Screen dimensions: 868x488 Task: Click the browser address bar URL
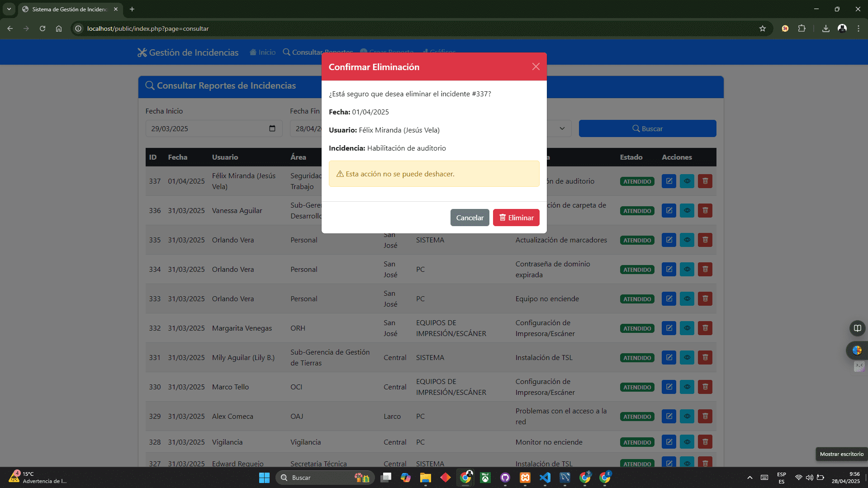click(x=147, y=28)
